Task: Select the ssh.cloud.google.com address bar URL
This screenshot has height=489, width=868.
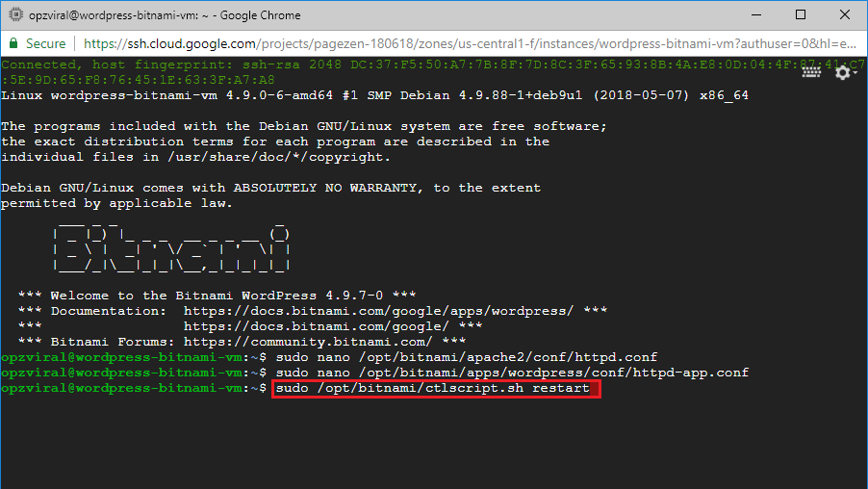Action: pyautogui.click(x=470, y=43)
